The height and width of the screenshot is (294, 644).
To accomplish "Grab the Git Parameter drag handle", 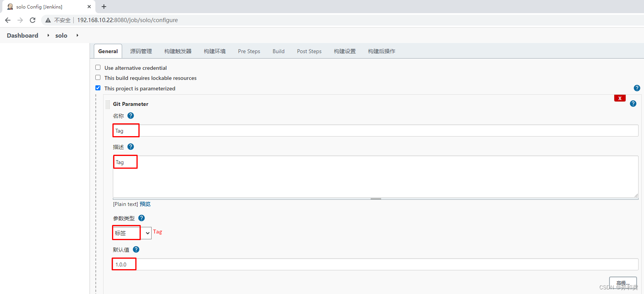I will pos(108,104).
